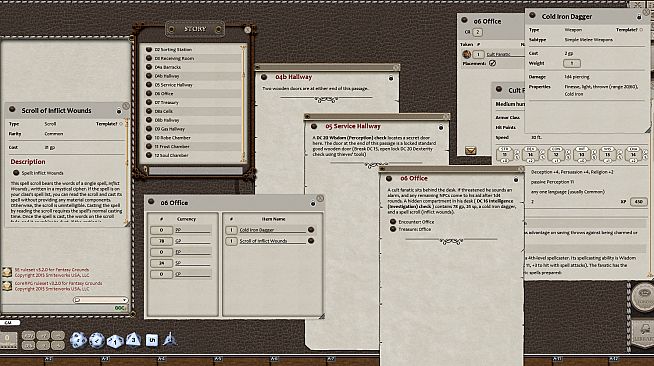Viewport: 654px width, 366px height.
Task: Click the OOC chat mode button
Action: [121, 308]
